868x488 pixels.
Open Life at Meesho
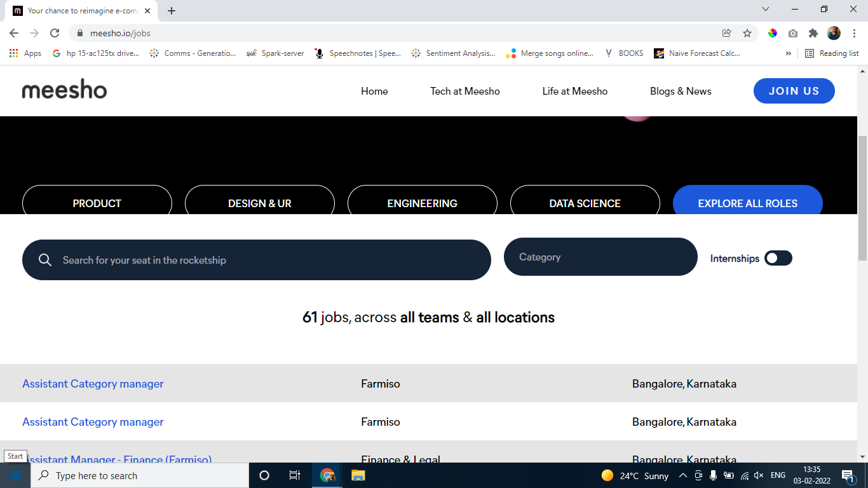pyautogui.click(x=575, y=91)
